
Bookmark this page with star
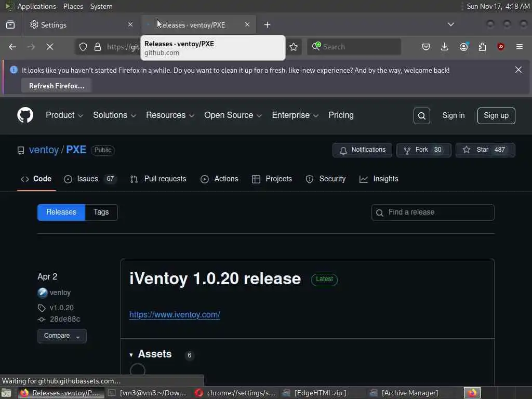[294, 47]
